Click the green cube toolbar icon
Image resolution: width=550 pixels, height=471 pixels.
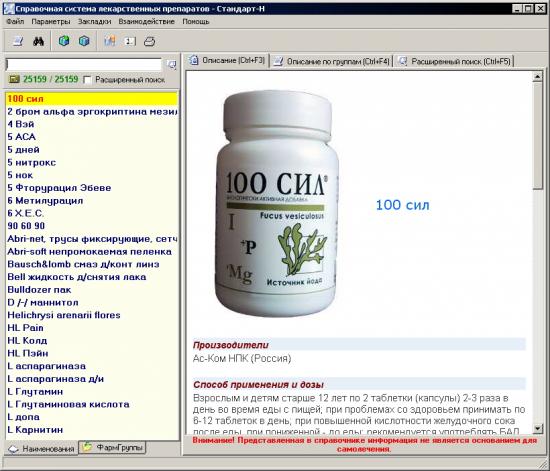click(64, 41)
